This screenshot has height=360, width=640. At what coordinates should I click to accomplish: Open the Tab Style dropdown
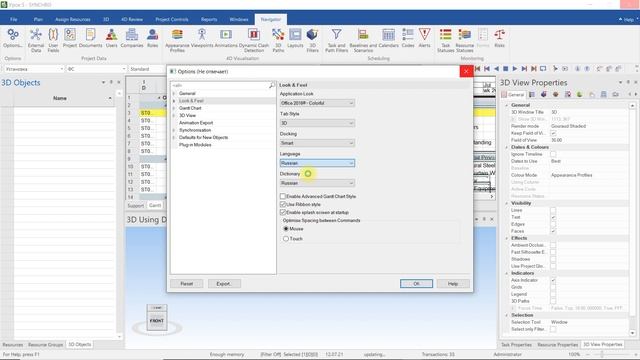(317, 123)
